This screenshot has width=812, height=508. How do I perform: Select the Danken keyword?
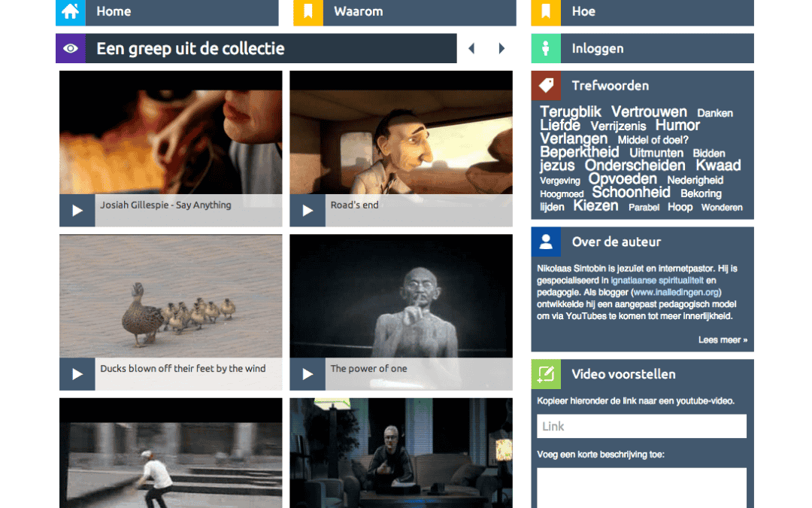click(x=715, y=113)
